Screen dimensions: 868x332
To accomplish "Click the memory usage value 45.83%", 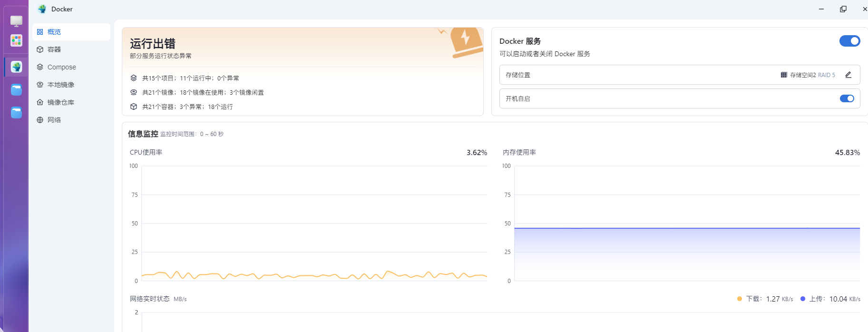I will (848, 153).
